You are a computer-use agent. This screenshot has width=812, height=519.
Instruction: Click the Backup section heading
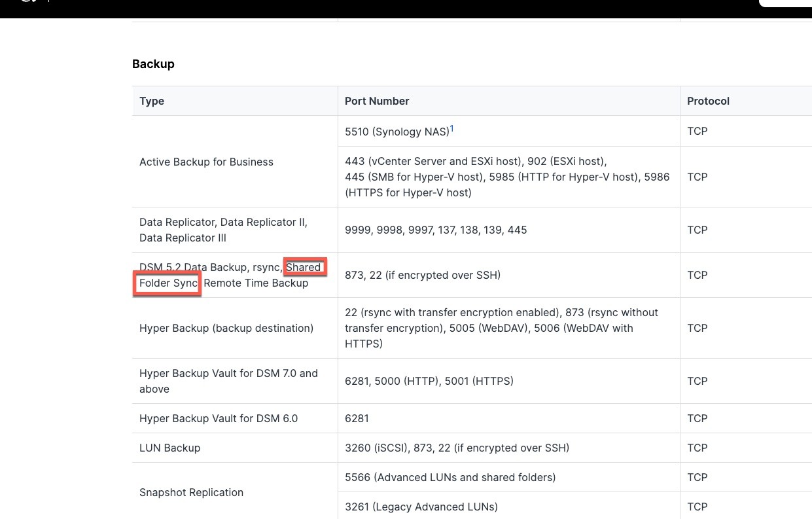point(153,64)
